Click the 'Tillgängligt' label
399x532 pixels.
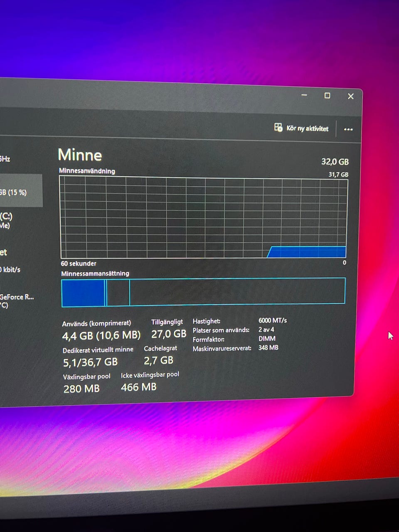[x=167, y=322]
